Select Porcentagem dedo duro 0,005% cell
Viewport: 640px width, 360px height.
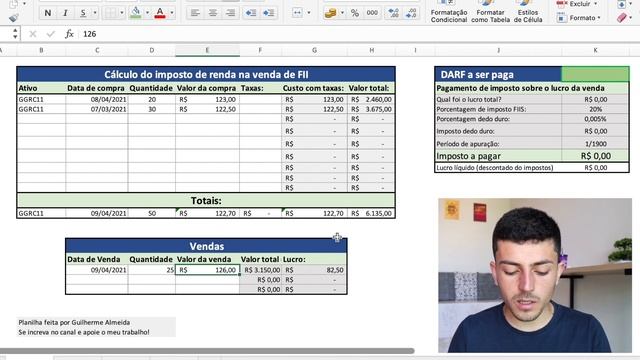(596, 119)
